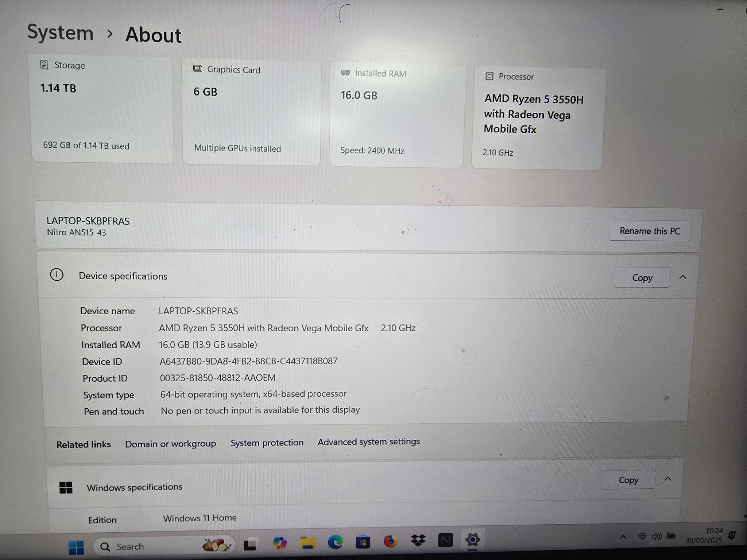The image size is (747, 560).
Task: Click the Windows logo beside Windows specifications
Action: coord(66,487)
